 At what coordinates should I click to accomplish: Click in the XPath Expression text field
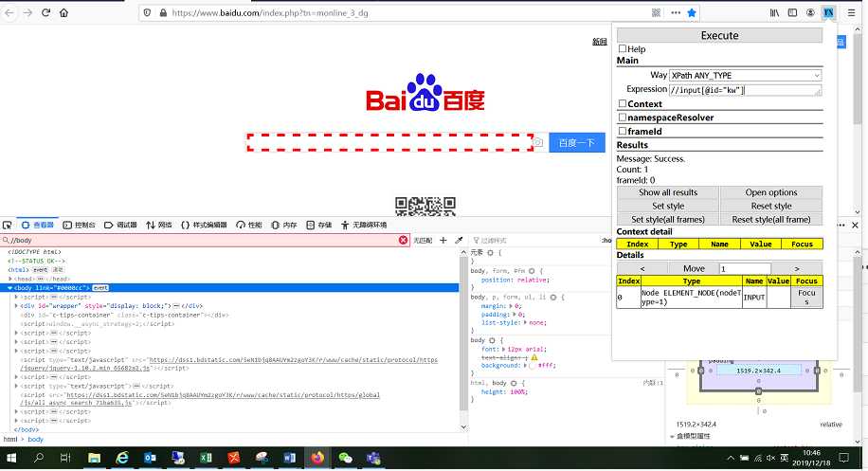click(745, 90)
